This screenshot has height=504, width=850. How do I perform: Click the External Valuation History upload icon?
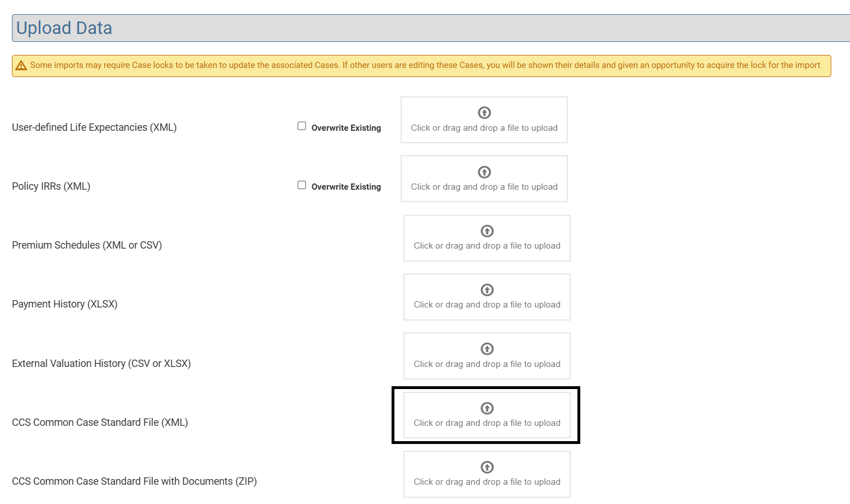487,349
